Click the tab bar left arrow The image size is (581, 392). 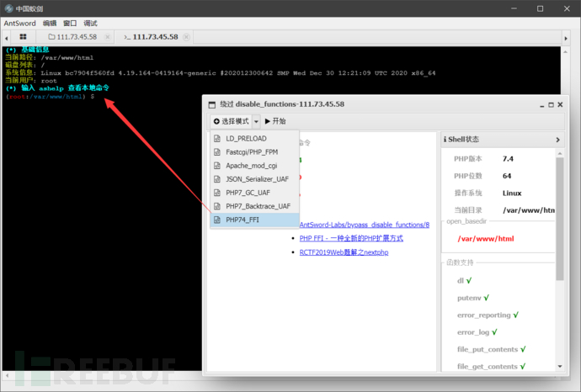point(6,37)
